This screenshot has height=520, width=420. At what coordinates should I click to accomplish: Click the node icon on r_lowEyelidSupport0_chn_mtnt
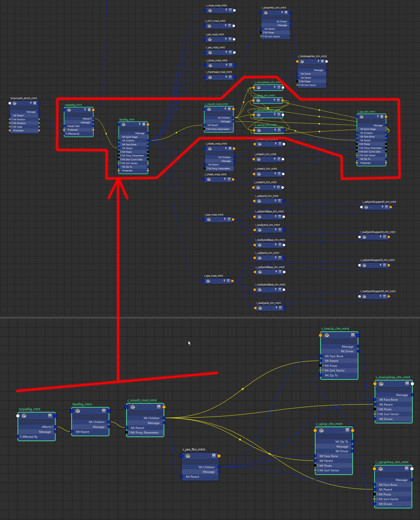364,296
